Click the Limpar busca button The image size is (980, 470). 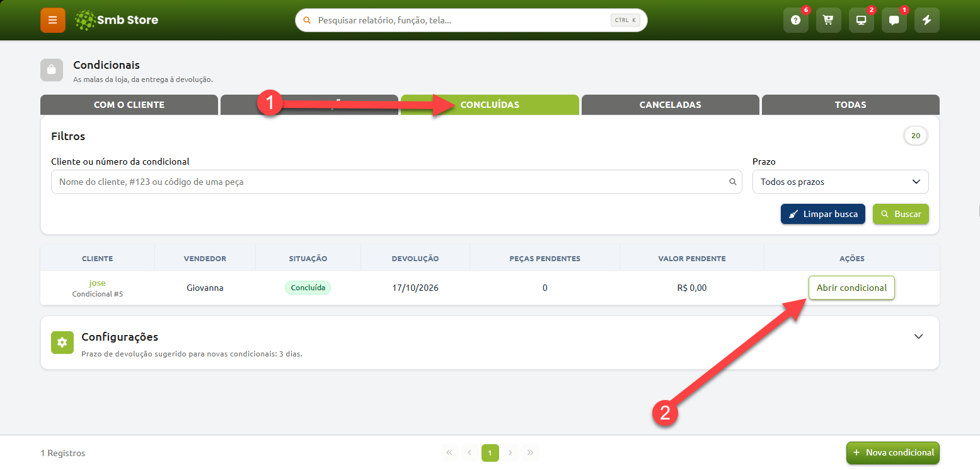pos(823,214)
